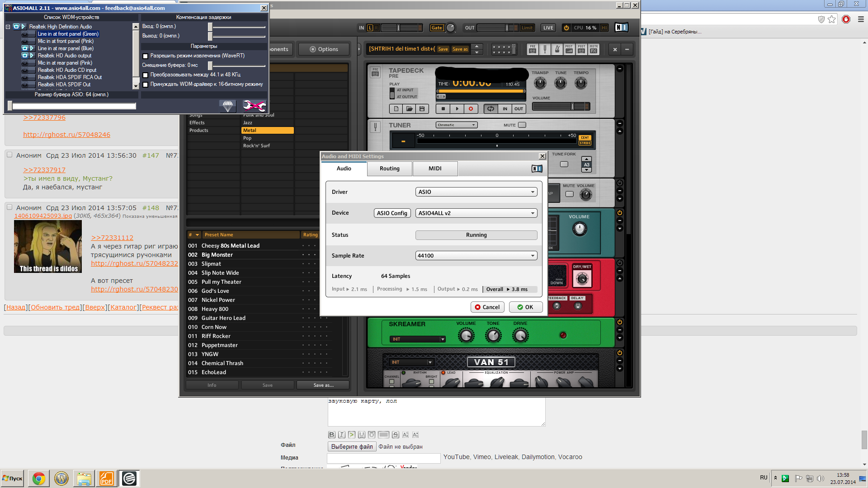Open the Options tab in Guitar Rig
Image resolution: width=868 pixels, height=488 pixels.
click(324, 49)
